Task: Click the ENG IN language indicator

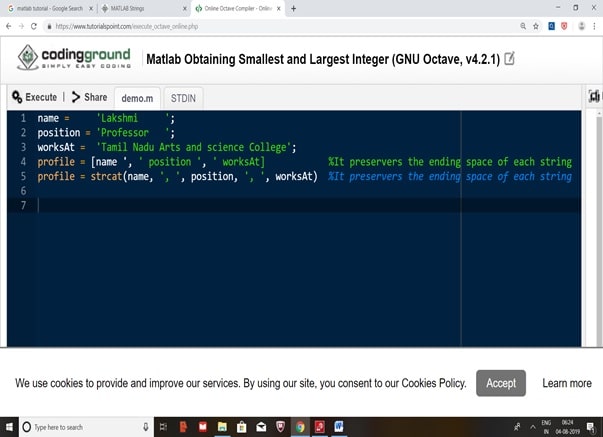Action: point(546,427)
